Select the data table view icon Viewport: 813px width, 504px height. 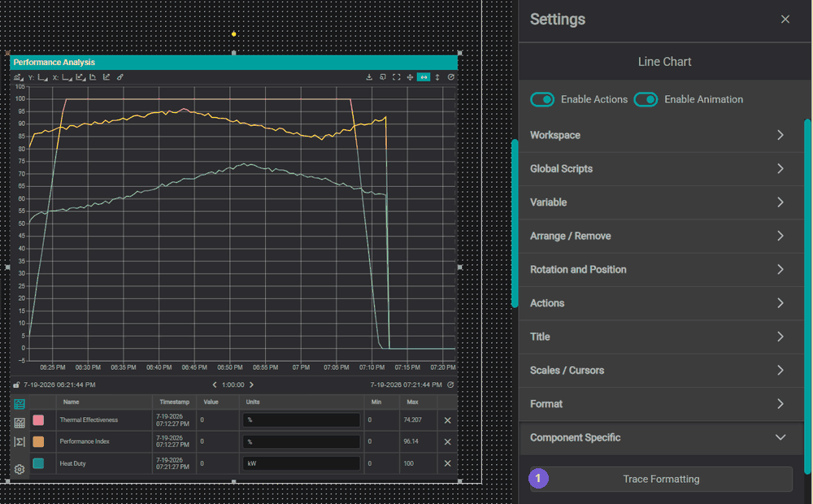click(20, 423)
